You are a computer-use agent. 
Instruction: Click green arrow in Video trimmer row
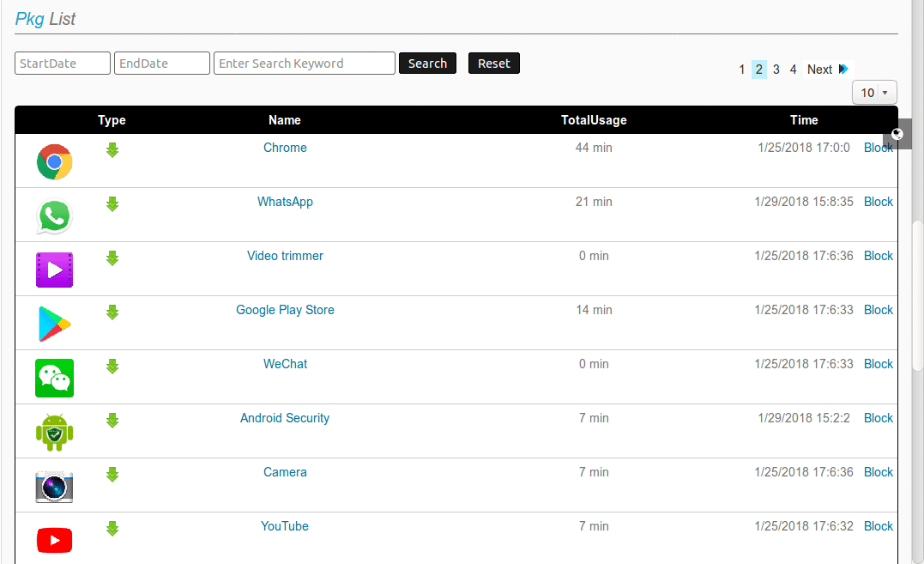(112, 258)
